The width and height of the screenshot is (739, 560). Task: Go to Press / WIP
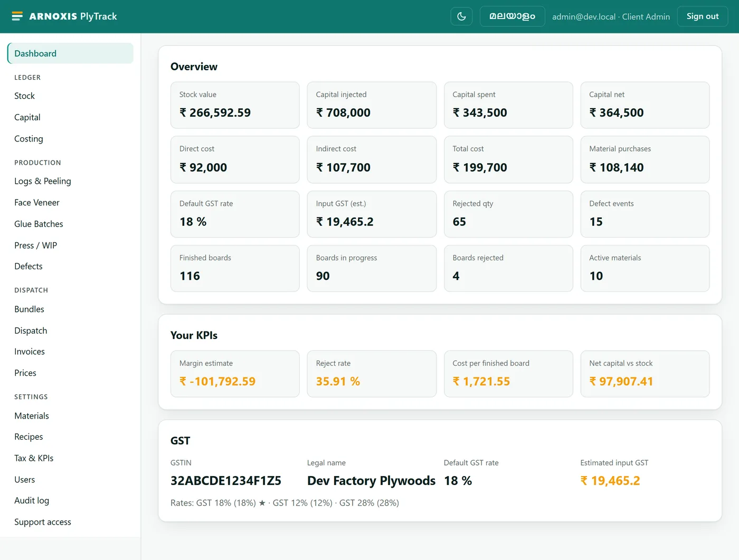click(70, 245)
